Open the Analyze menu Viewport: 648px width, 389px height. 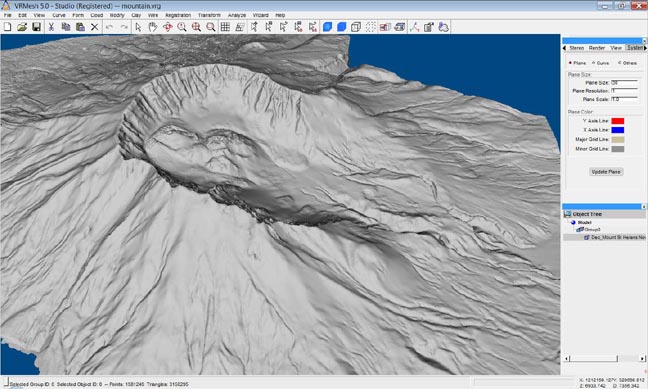[x=237, y=15]
